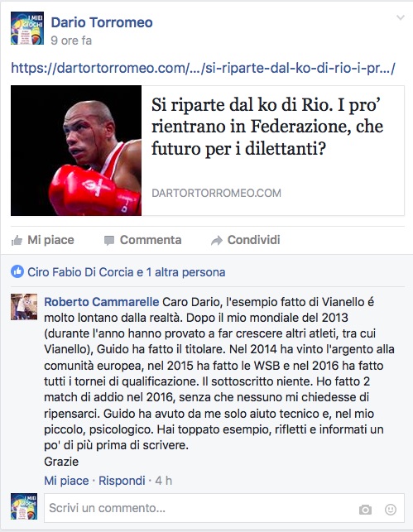
Task: Click the '9 ore fa' timestamp
Action: (71, 41)
